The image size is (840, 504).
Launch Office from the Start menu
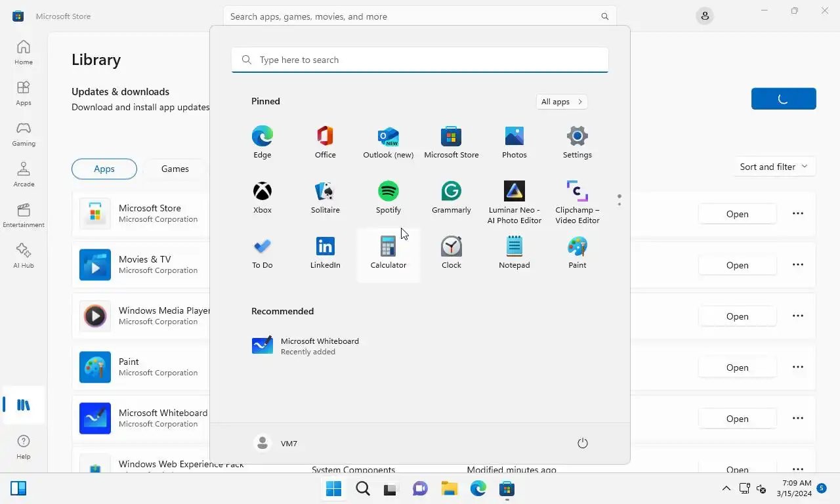pos(325,142)
